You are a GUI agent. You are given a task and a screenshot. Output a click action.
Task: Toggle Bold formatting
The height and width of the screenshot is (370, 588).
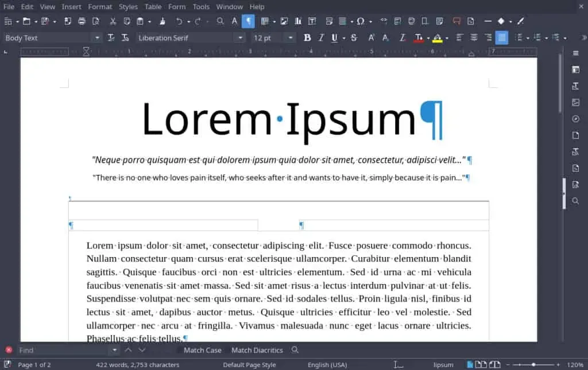coord(307,38)
